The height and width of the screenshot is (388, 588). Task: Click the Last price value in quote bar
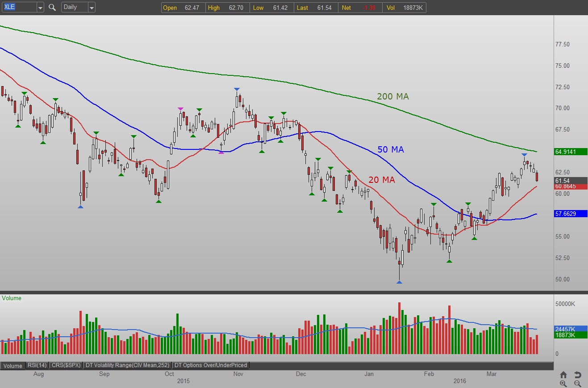324,8
